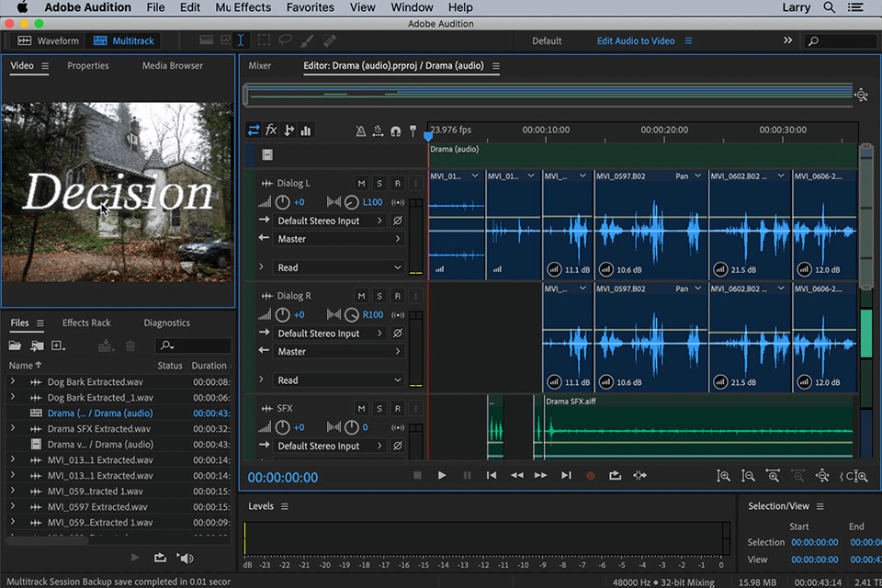Open Dialog L Default Stereo Input dropdown
This screenshot has width=882, height=588.
330,220
